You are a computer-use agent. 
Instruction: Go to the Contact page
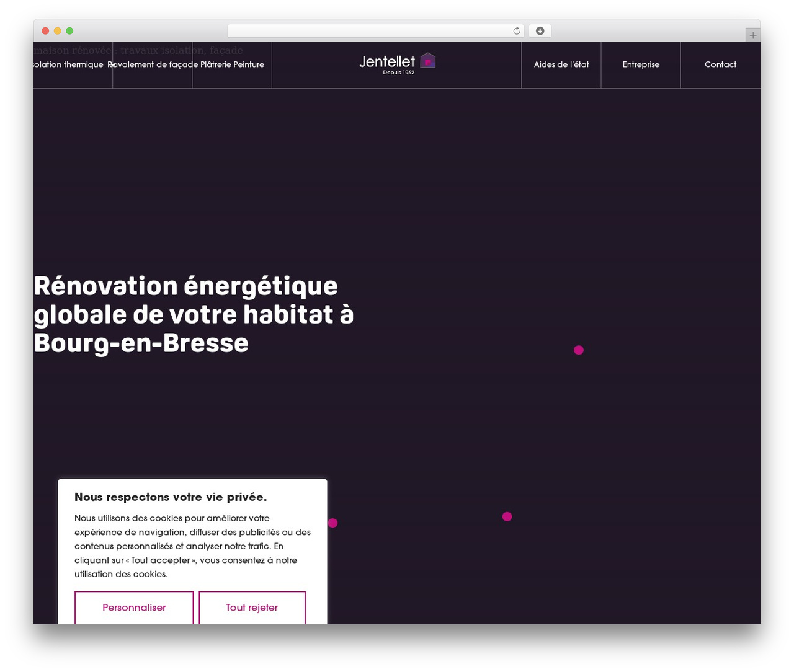tap(720, 64)
